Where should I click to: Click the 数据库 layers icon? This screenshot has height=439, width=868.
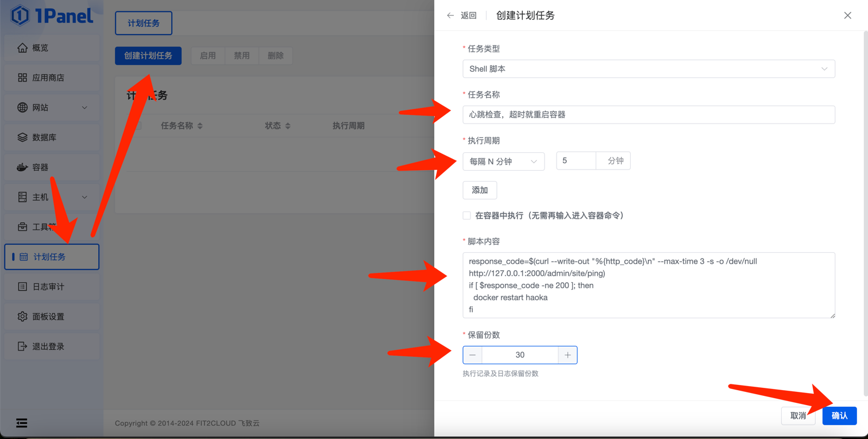point(22,137)
